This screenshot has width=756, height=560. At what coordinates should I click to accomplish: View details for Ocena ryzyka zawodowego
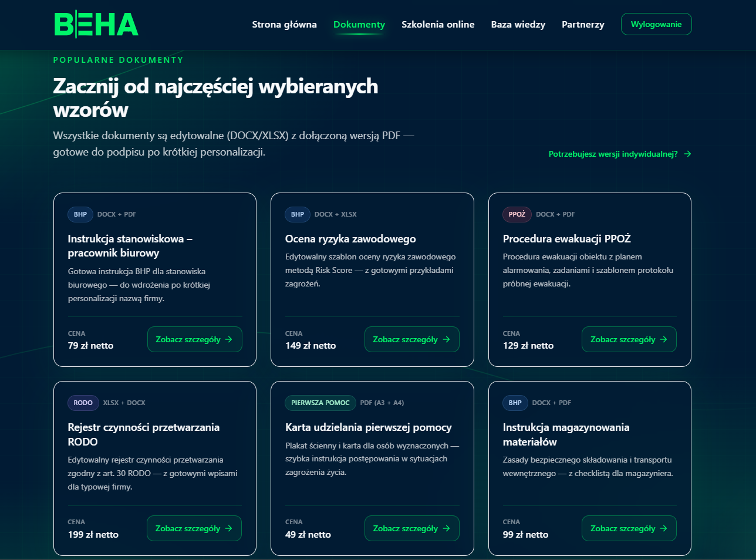(x=412, y=339)
